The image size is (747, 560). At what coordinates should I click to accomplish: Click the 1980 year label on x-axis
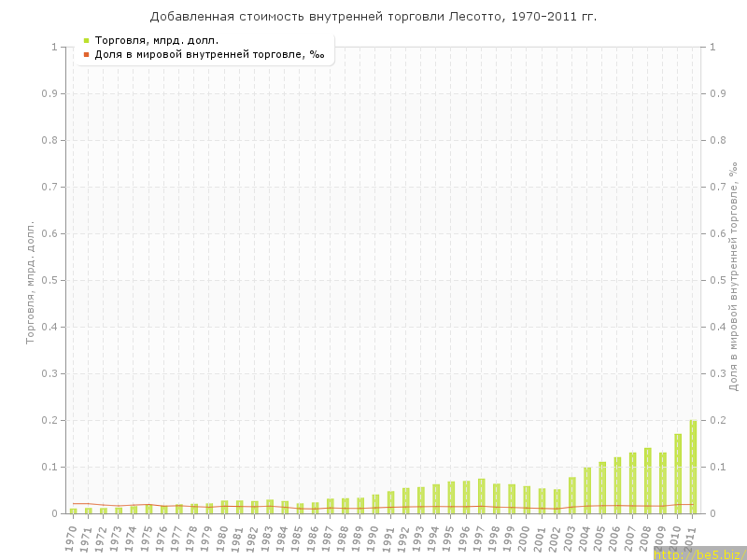click(222, 539)
